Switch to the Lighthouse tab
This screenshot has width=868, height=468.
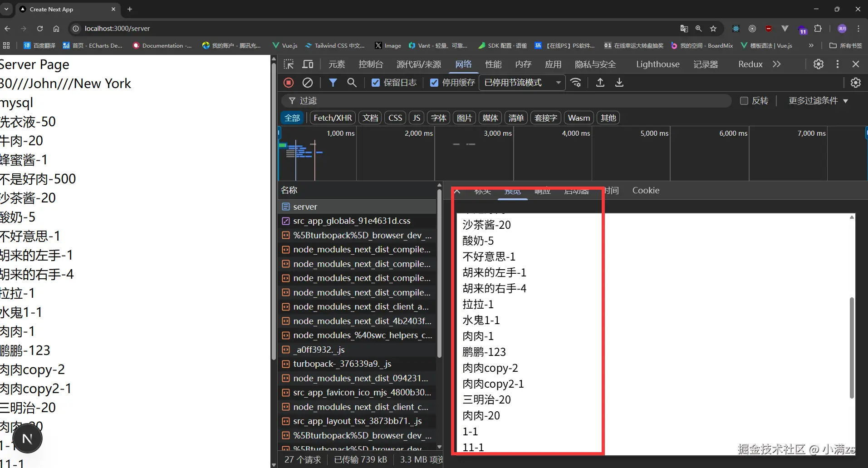(x=657, y=64)
